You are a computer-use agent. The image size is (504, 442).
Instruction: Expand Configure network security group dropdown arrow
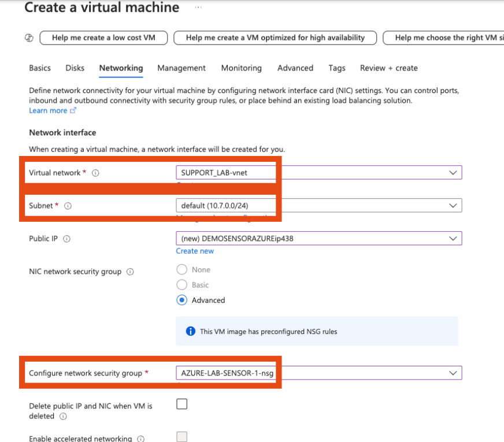tap(453, 373)
